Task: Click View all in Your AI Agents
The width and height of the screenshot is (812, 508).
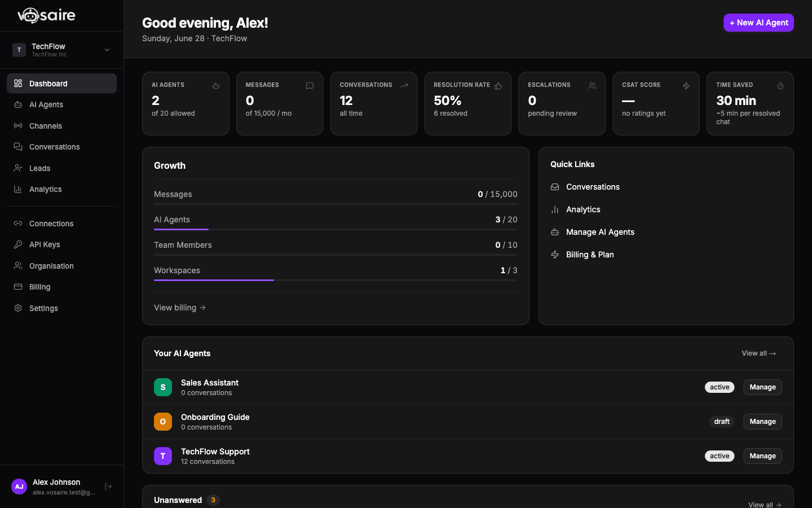Action: tap(758, 353)
